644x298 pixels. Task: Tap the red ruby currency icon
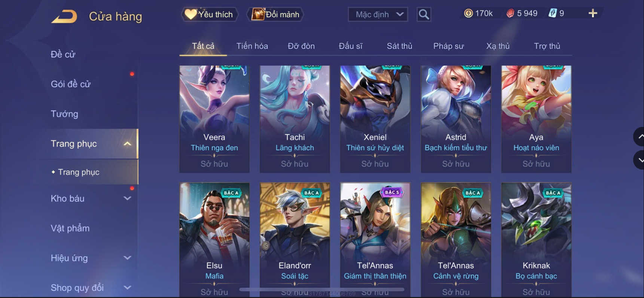click(x=510, y=13)
